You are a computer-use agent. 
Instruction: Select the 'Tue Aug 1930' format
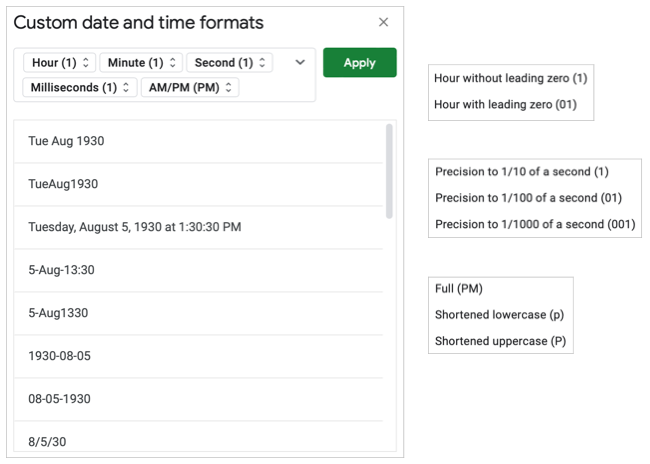point(66,142)
